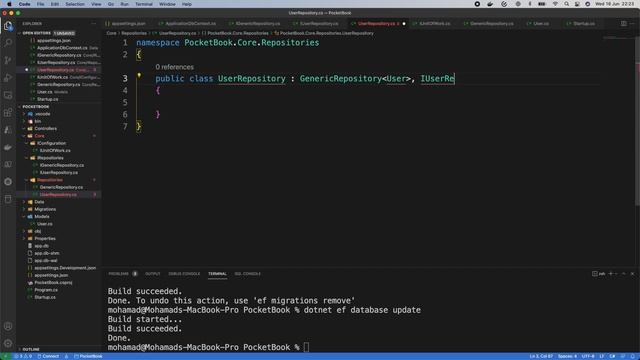Open the File menu
This screenshot has height=360, width=640.
[40, 4]
